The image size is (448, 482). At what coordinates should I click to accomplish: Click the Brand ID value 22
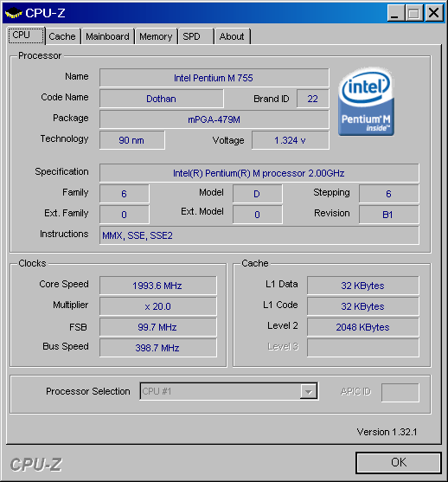pyautogui.click(x=313, y=99)
